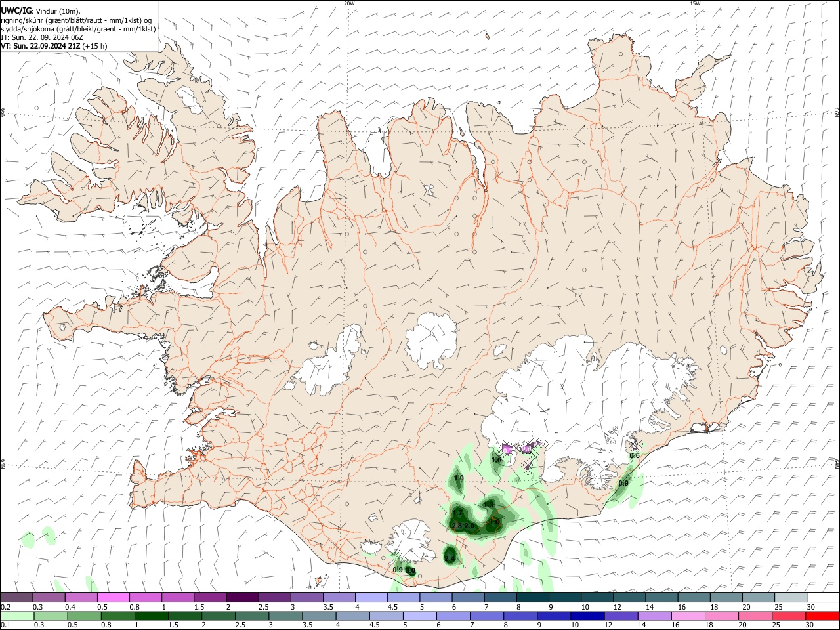Click the palest green 0.1–0.3 swatch in lower legend
This screenshot has height=630, width=840.
[16, 616]
